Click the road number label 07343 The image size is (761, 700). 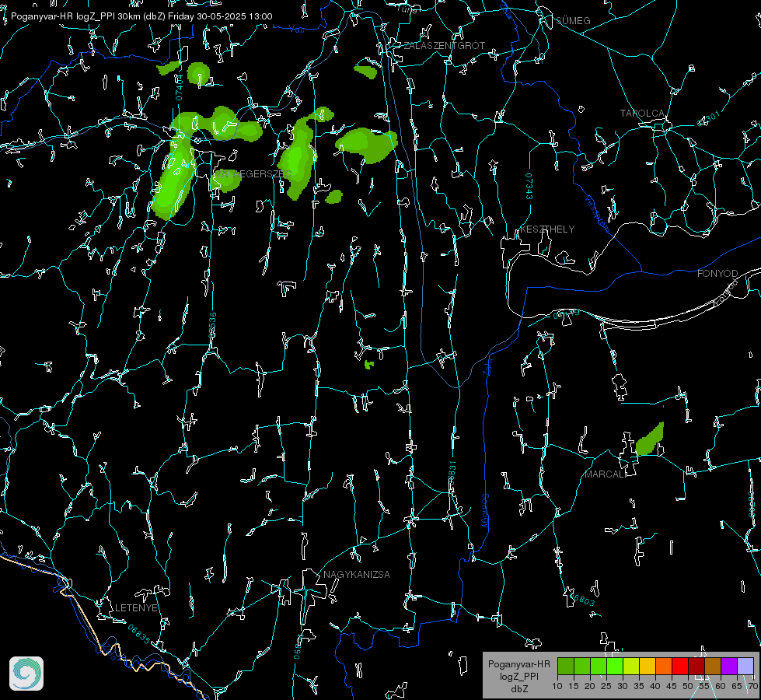[529, 187]
